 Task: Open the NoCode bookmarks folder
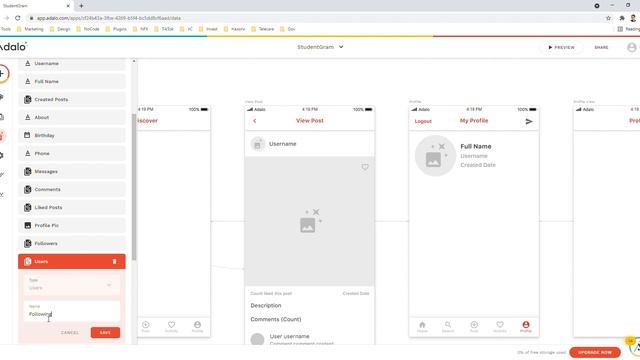[88, 29]
